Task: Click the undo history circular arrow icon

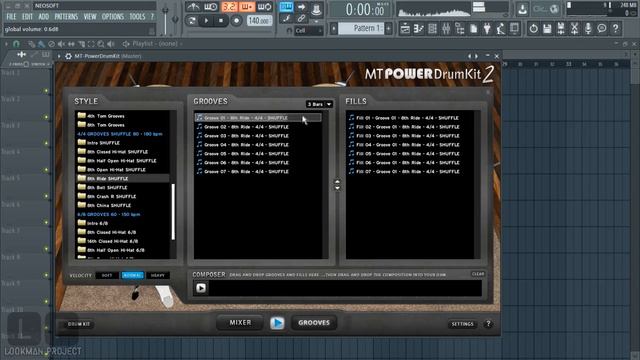Action: click(x=533, y=28)
